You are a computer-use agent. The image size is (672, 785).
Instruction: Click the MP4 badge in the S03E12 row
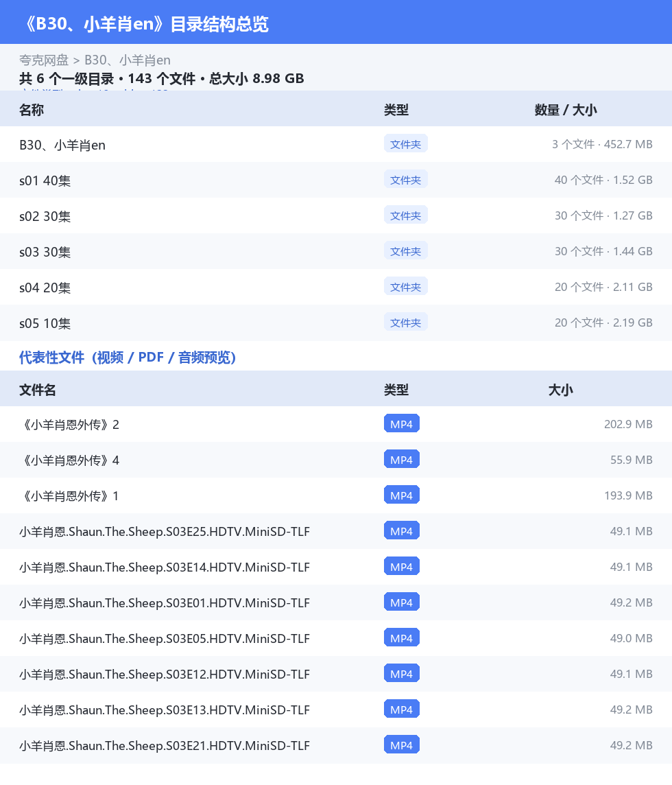click(x=402, y=674)
